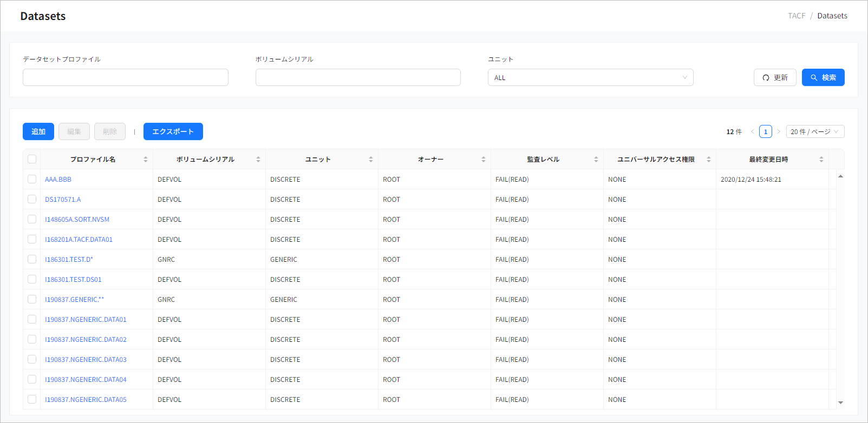The height and width of the screenshot is (423, 868).
Task: Click the エクスポート export button
Action: click(x=173, y=131)
